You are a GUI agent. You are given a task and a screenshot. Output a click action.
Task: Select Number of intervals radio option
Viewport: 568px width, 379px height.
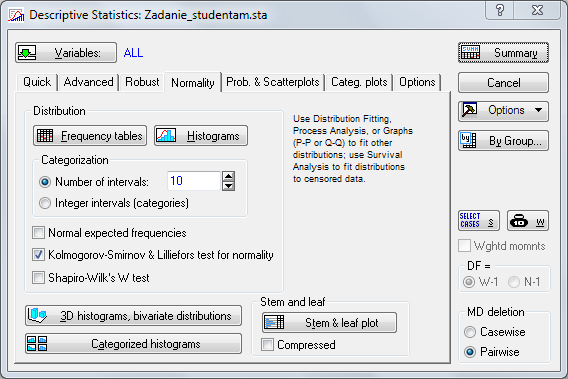[x=94, y=182]
